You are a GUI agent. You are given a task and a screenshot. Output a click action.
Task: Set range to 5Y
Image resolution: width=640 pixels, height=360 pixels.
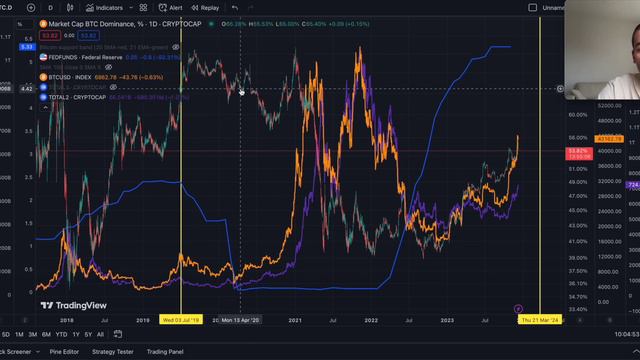pos(88,334)
